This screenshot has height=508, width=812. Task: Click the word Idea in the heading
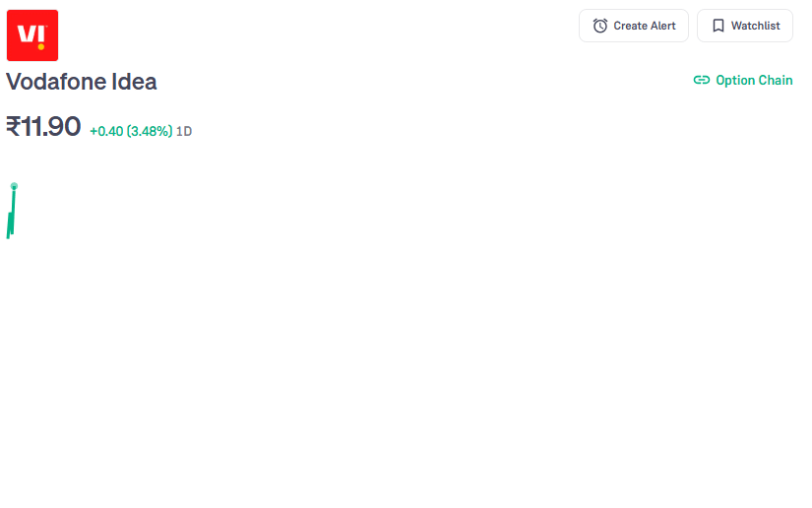[134, 82]
